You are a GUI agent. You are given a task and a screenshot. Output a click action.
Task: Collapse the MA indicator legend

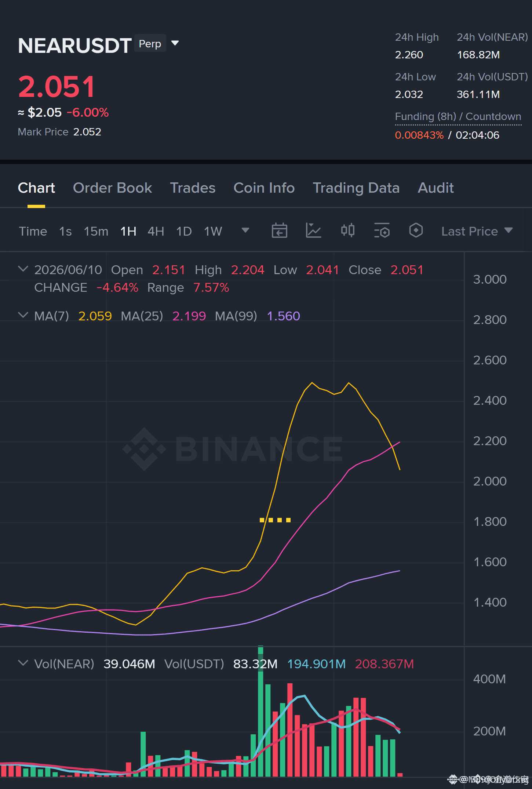[x=23, y=316]
